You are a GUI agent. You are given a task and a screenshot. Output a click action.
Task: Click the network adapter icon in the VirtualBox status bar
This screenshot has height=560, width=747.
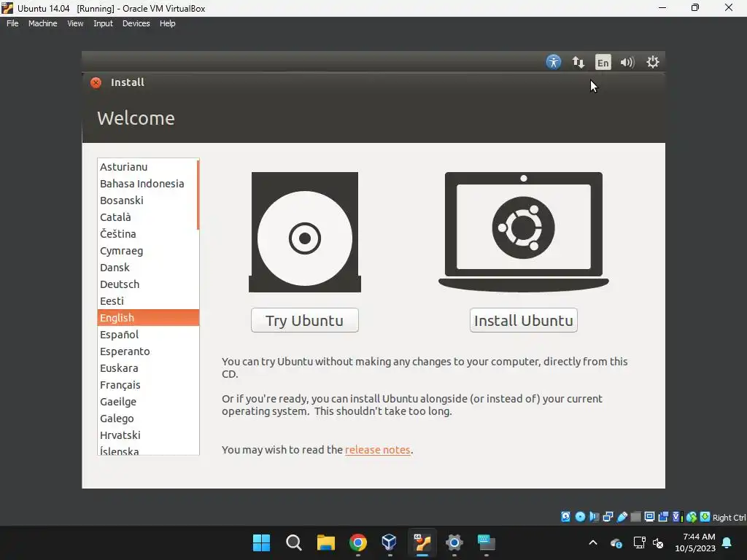[608, 517]
